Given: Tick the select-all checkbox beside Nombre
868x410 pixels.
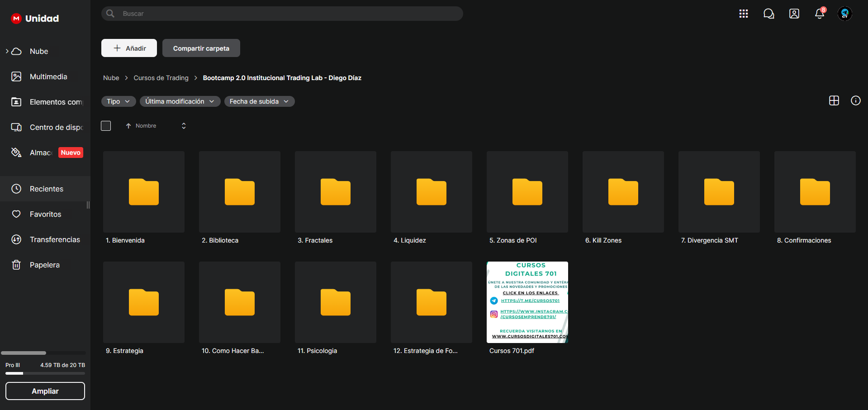Looking at the screenshot, I should (x=106, y=126).
